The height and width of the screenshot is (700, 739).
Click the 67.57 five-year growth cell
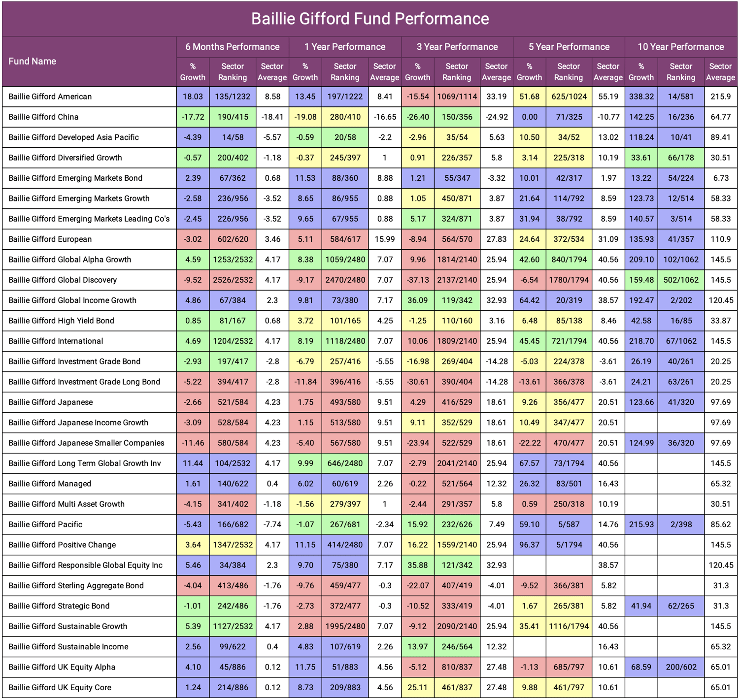[x=530, y=463]
